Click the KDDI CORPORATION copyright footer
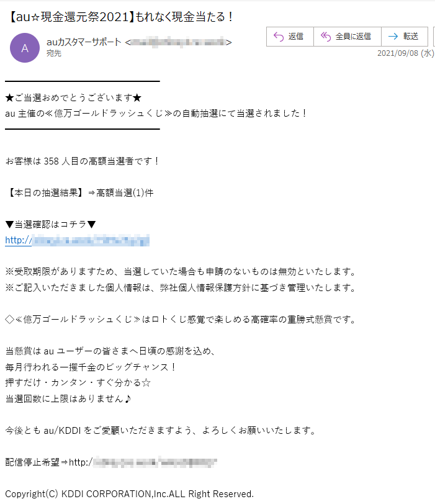 129,493
